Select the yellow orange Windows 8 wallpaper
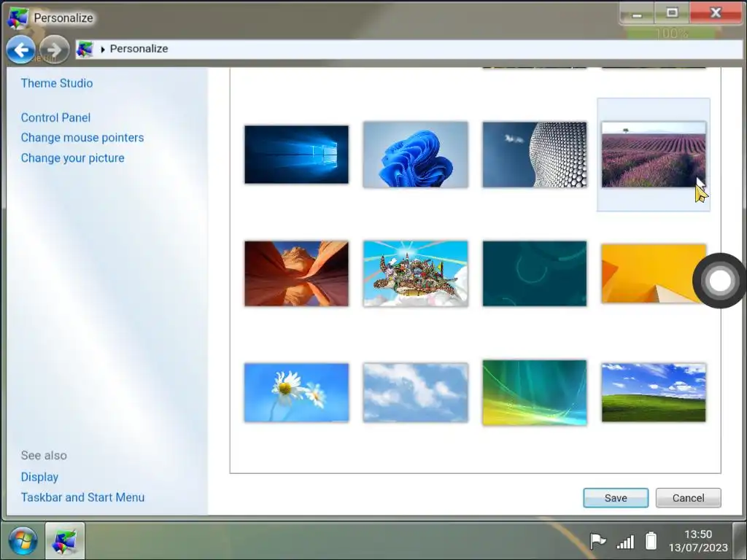Image resolution: width=747 pixels, height=560 pixels. click(x=654, y=273)
